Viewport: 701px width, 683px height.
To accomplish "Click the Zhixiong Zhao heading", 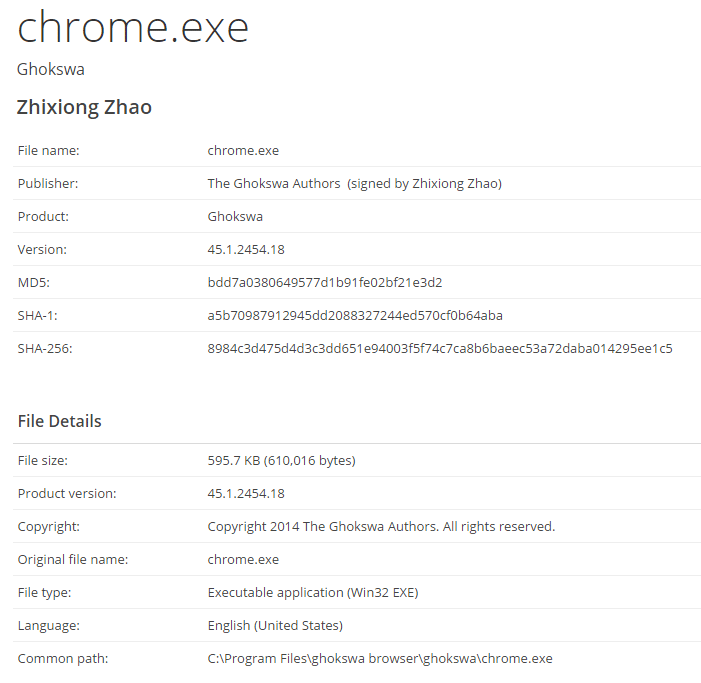I will (84, 107).
